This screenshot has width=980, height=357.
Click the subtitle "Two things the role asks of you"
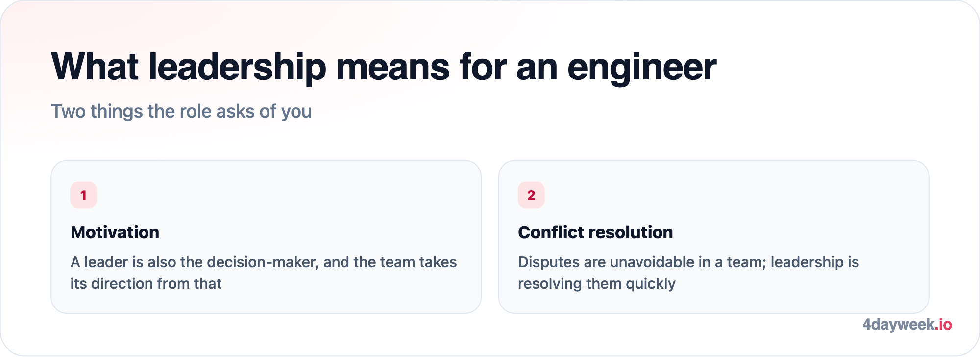coord(181,112)
